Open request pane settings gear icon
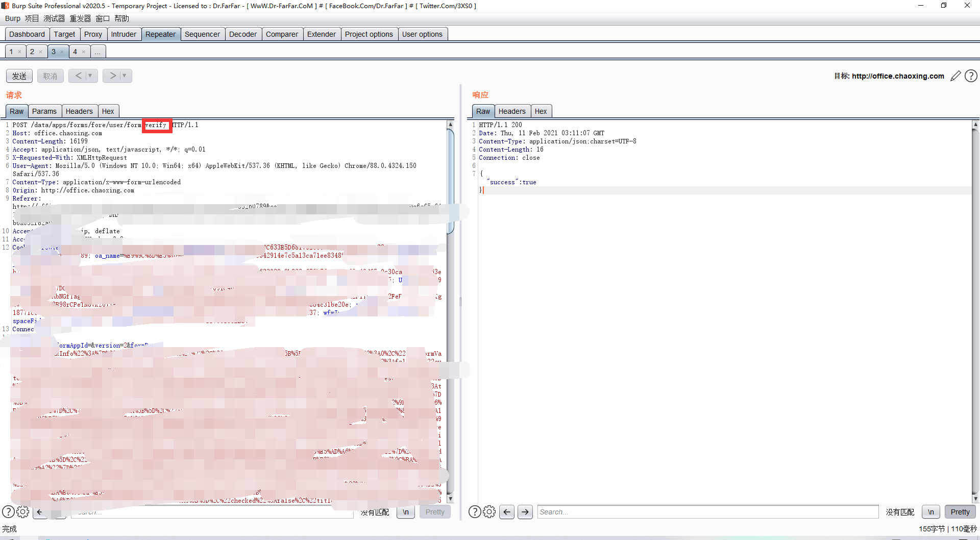 (x=23, y=511)
